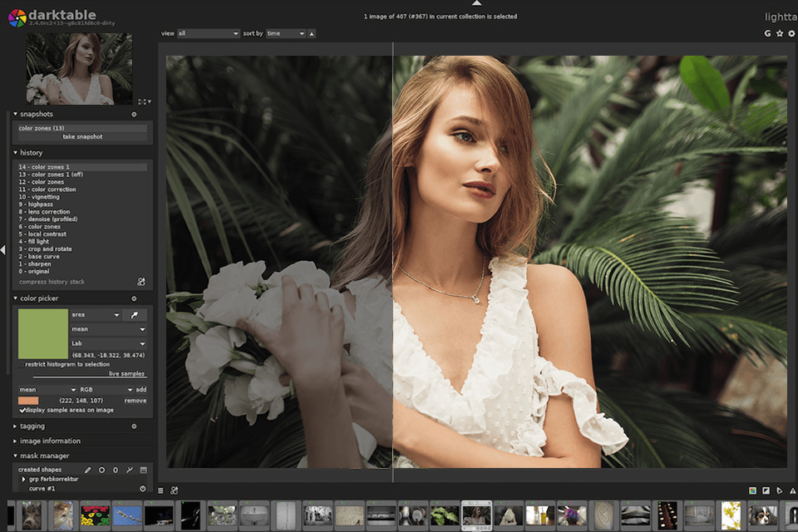798x532 pixels.
Task: Click the snapshot split line on image
Action: (x=393, y=262)
